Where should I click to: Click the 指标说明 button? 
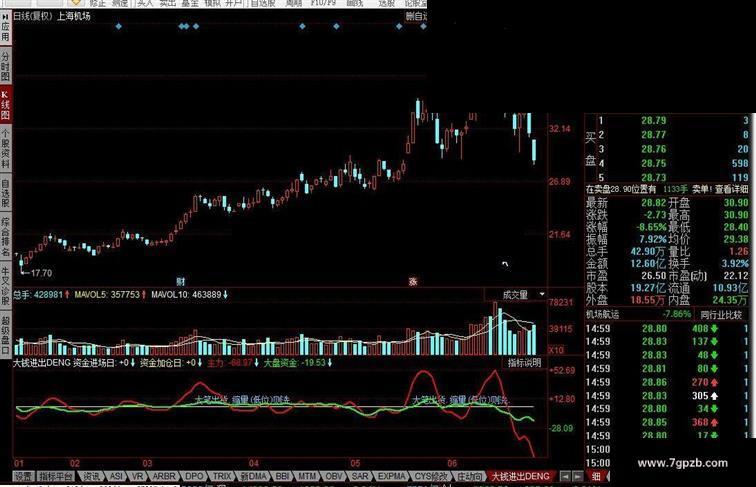(525, 363)
